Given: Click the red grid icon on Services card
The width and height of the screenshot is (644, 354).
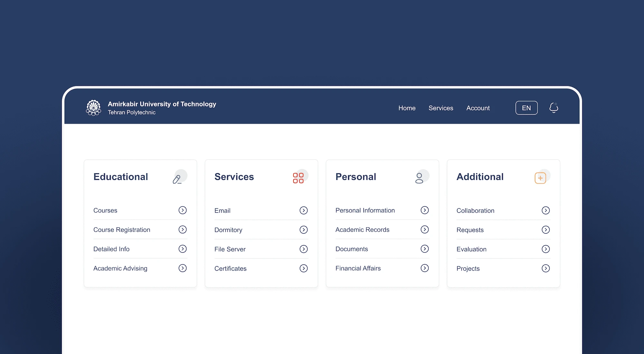Looking at the screenshot, I should 298,178.
